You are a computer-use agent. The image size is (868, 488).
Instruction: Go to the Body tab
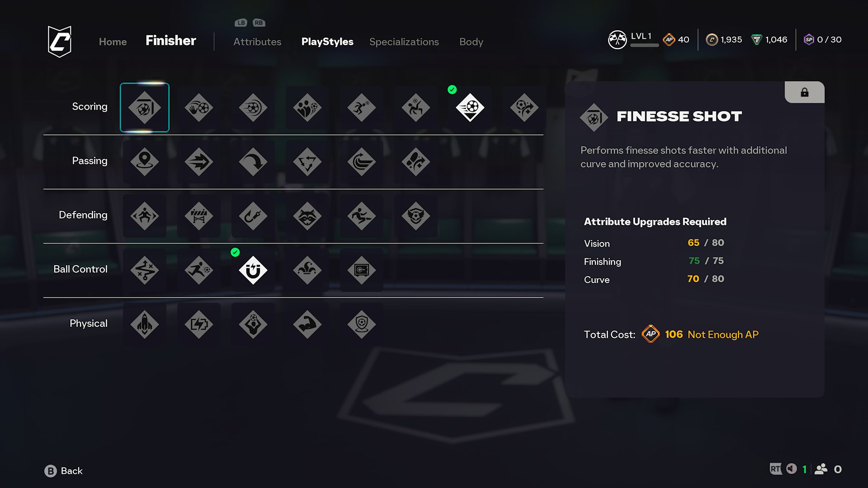pyautogui.click(x=471, y=42)
